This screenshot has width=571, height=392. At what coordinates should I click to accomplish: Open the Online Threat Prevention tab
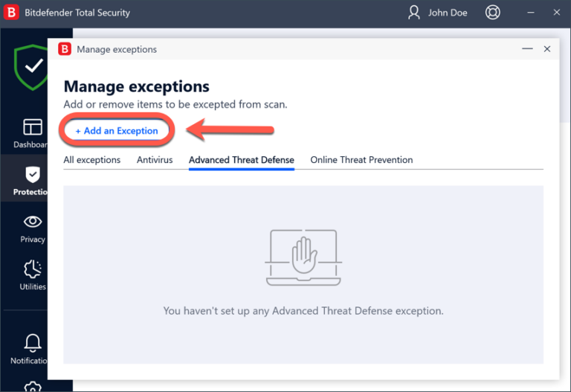click(x=361, y=160)
